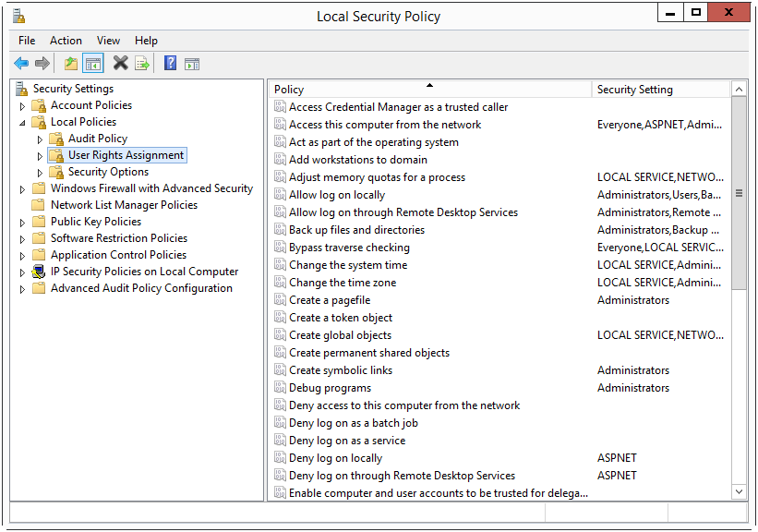The image size is (758, 532).
Task: Open Help via the question mark icon
Action: pos(170,64)
